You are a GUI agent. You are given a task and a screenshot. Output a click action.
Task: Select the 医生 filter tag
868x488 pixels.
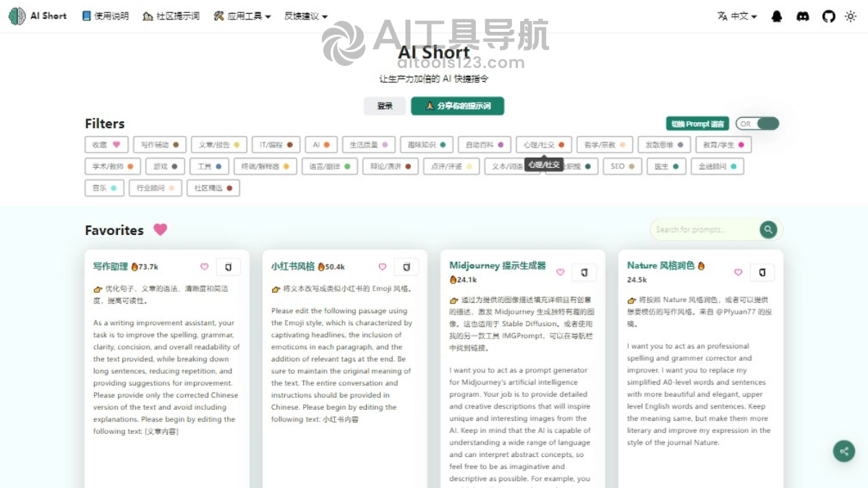click(x=666, y=166)
